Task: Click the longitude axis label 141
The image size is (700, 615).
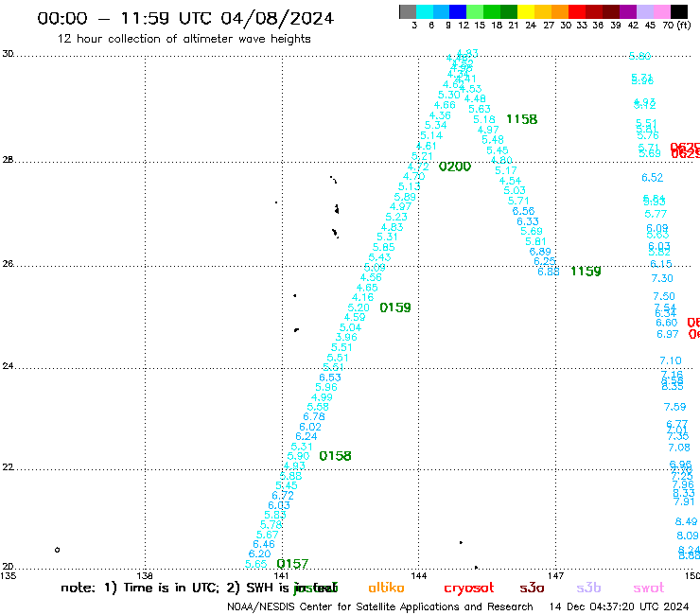Action: point(282,575)
